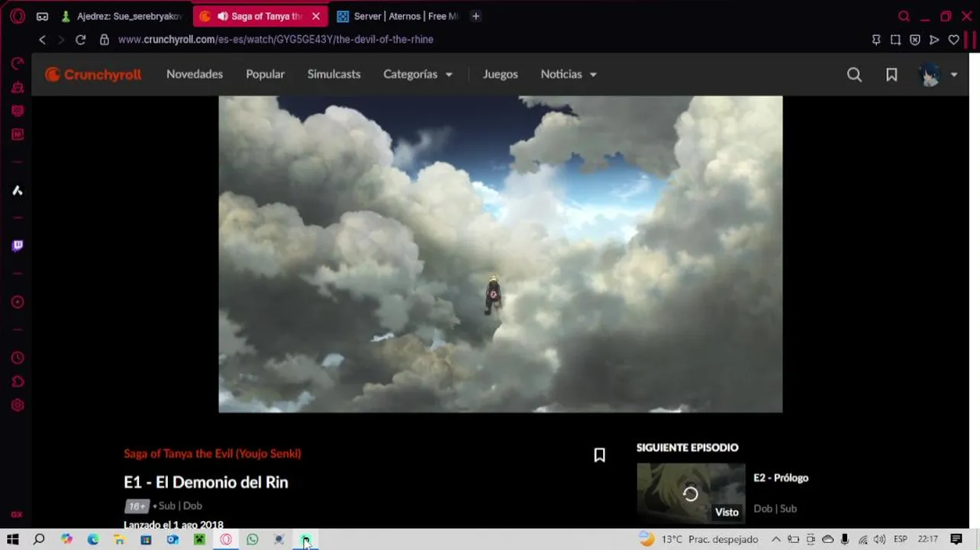Add episode to watchlist bookmark icon
Viewport: 980px width, 550px height.
pyautogui.click(x=599, y=455)
